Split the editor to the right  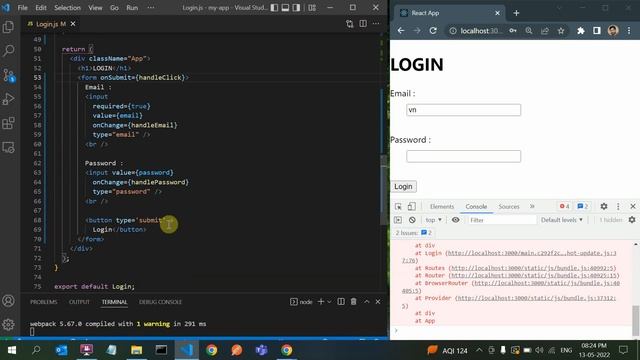[363, 24]
